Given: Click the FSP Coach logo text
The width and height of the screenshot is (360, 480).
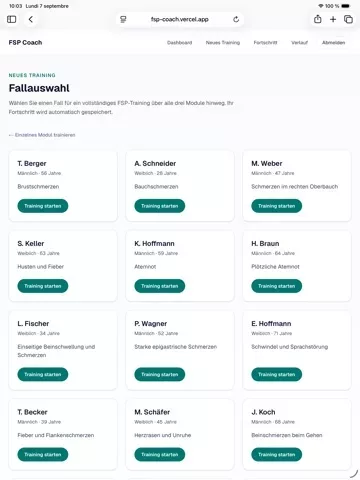Looking at the screenshot, I should click(25, 43).
